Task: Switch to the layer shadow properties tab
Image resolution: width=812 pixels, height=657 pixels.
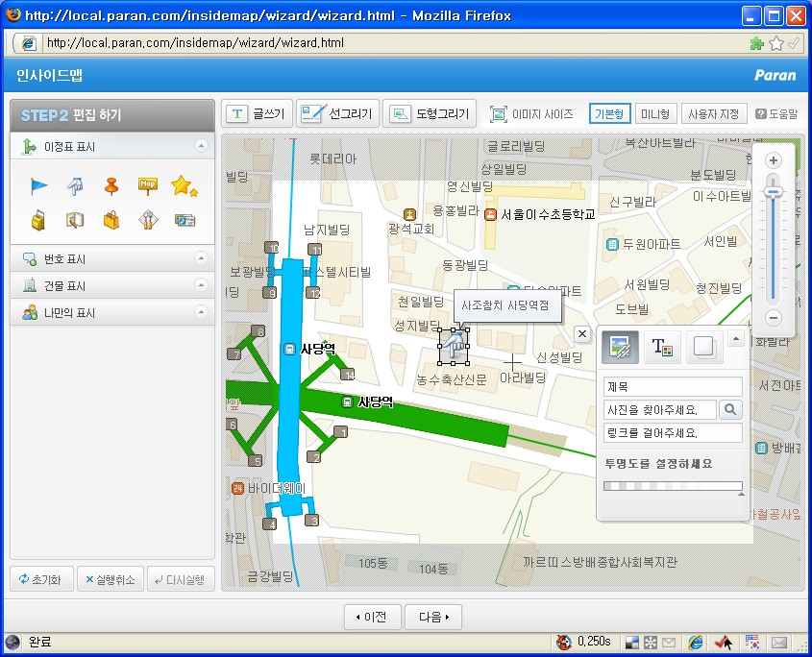Action: point(704,347)
